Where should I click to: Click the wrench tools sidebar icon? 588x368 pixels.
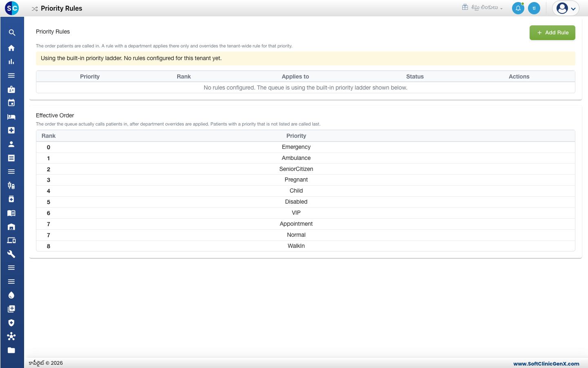coord(11,254)
